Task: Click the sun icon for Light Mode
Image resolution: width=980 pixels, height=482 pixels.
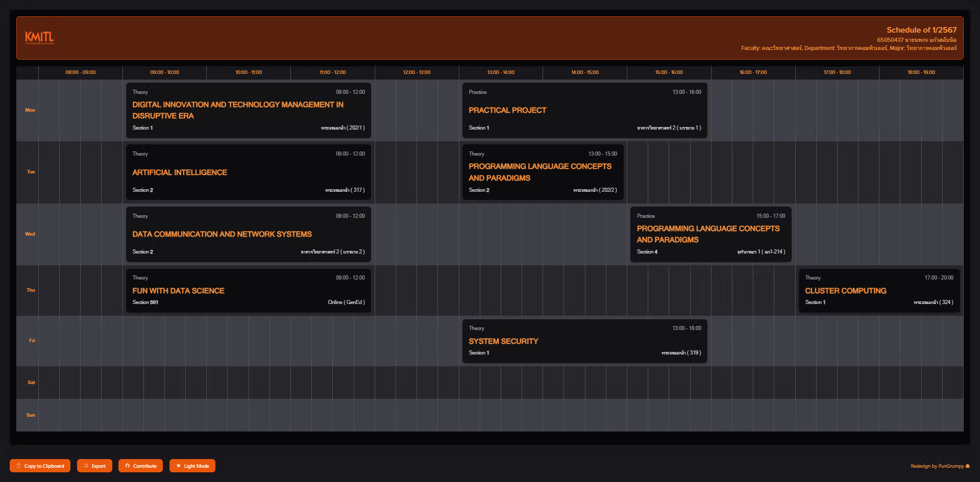Action: pos(178,466)
